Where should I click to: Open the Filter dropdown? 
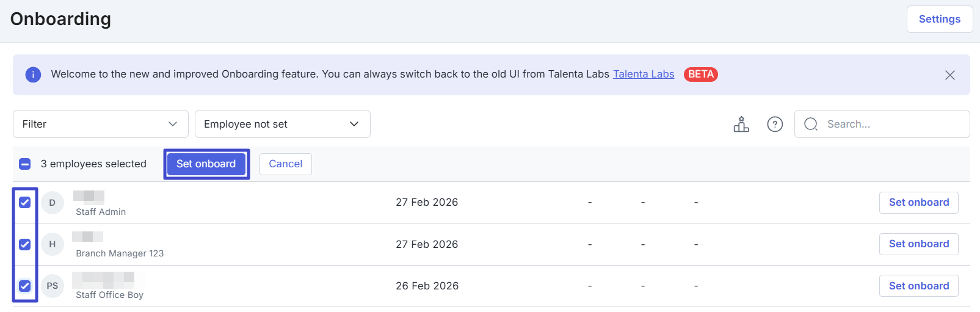tap(100, 124)
